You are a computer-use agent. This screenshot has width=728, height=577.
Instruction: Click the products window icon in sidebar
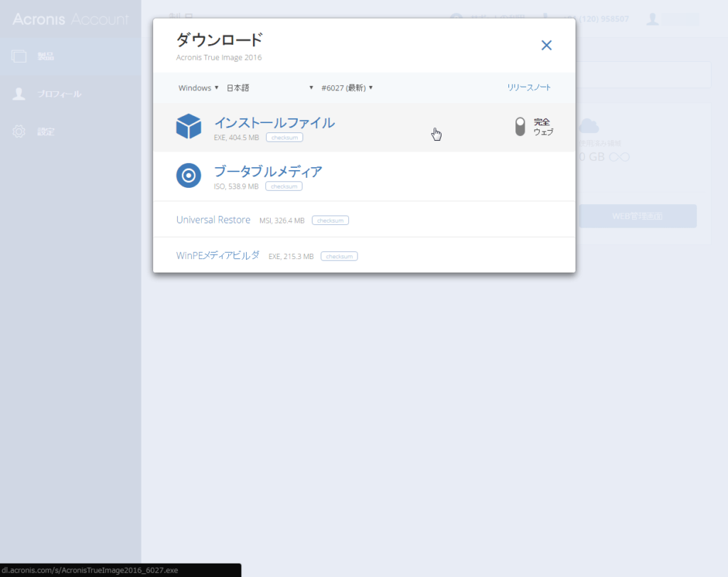[18, 56]
